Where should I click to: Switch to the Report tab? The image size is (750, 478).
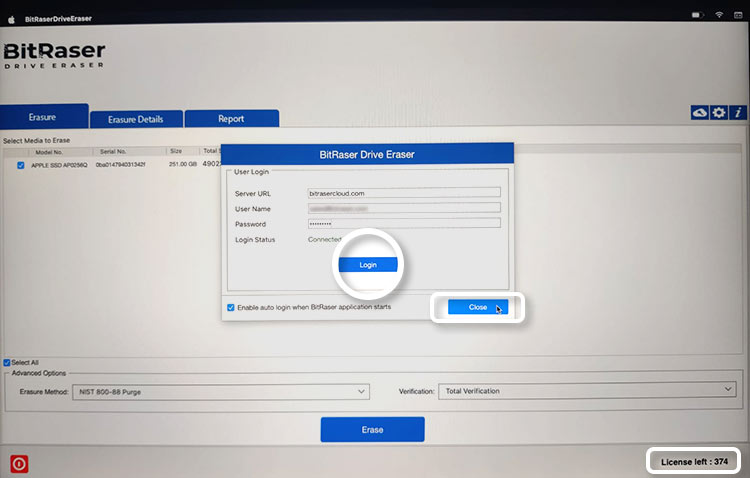click(232, 119)
